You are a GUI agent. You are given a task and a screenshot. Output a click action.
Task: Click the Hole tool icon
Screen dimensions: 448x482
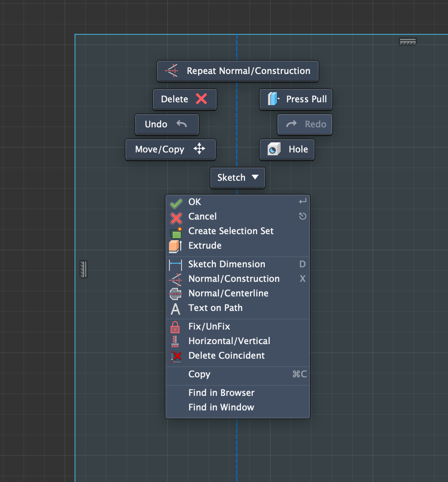[274, 150]
